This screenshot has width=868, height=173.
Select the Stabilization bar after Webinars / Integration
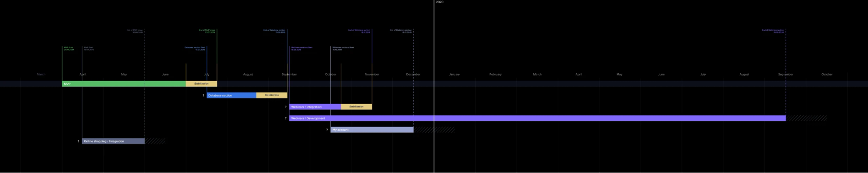coord(356,107)
